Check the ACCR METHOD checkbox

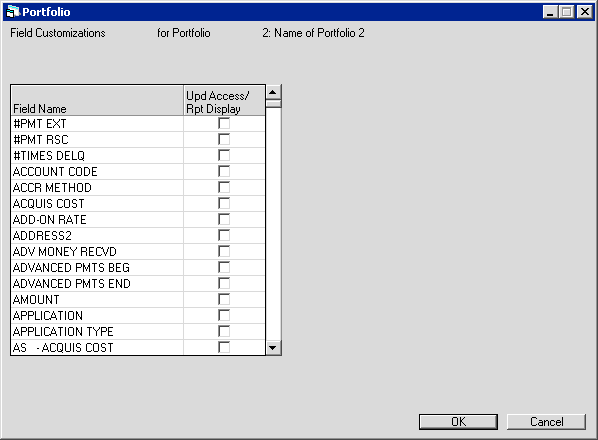224,188
